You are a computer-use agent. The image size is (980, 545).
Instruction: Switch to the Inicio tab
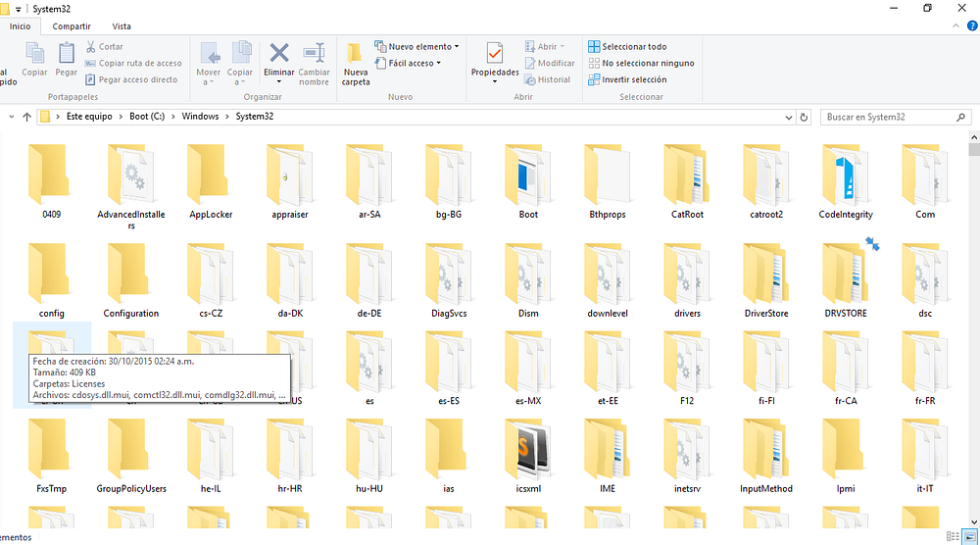(x=20, y=26)
